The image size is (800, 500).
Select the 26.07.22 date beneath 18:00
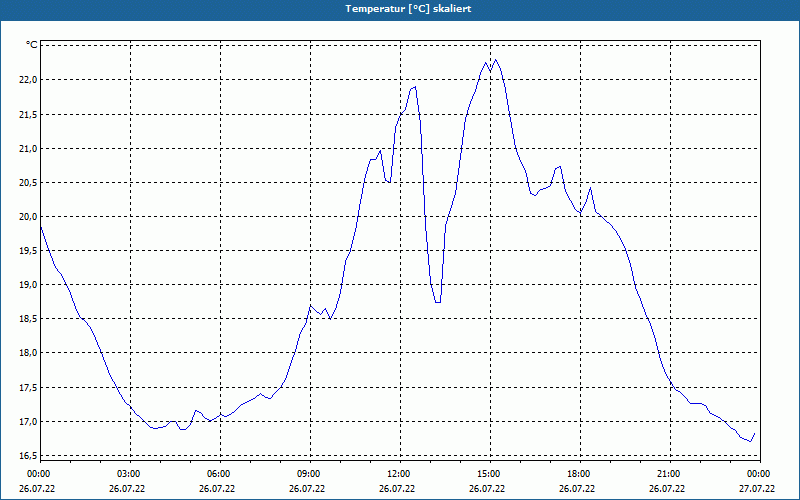[577, 489]
